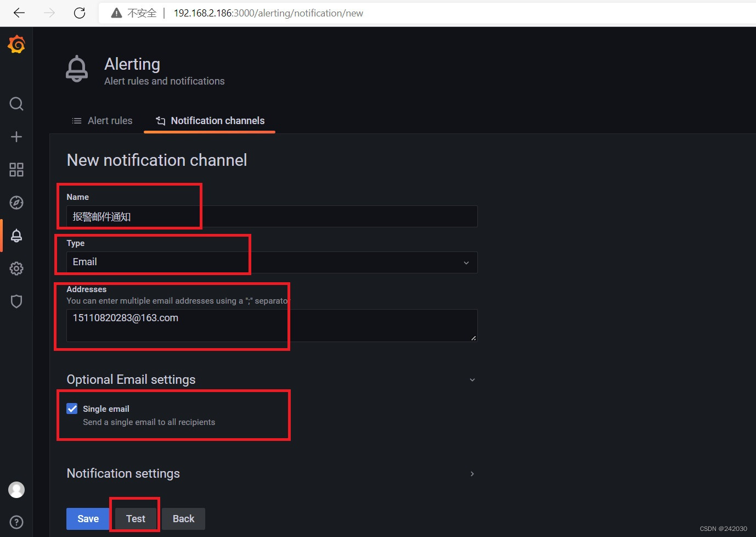Click the "Send a single email to all recipients" text

click(x=149, y=422)
